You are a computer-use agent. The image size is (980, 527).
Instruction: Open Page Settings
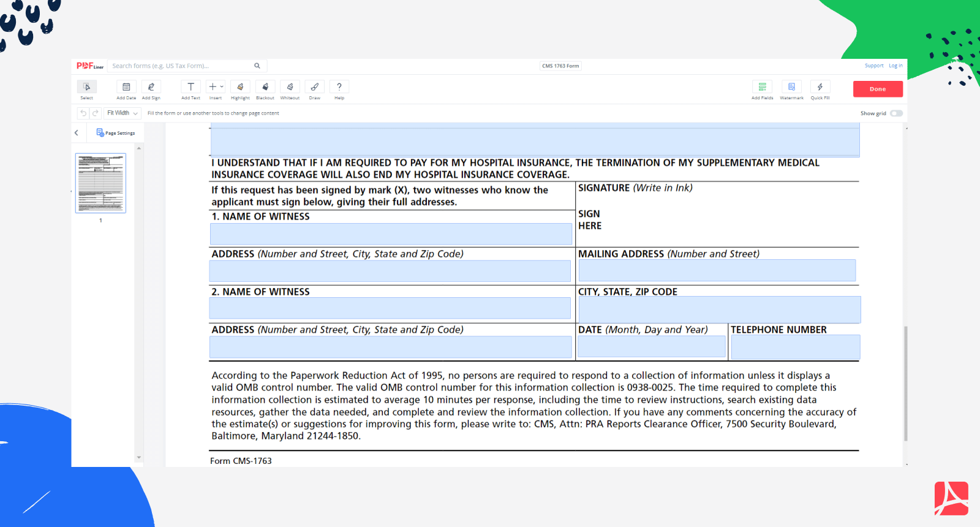[116, 133]
